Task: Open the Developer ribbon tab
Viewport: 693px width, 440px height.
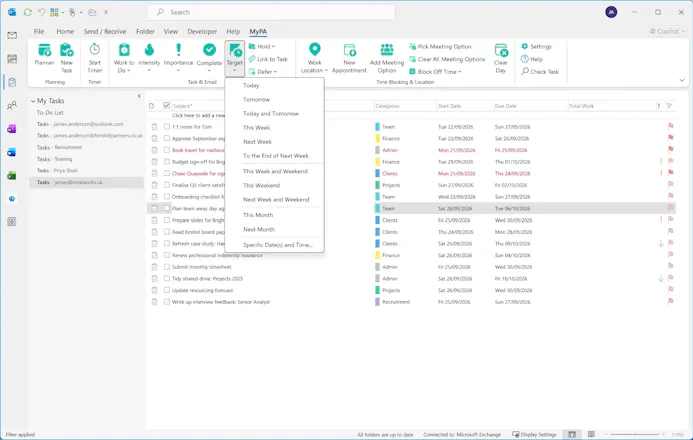Action: [202, 31]
